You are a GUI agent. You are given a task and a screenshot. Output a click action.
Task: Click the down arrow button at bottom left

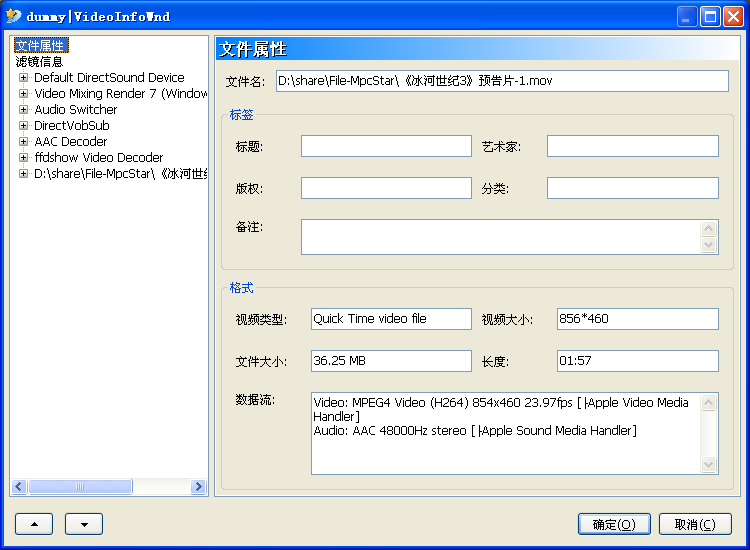(x=84, y=524)
